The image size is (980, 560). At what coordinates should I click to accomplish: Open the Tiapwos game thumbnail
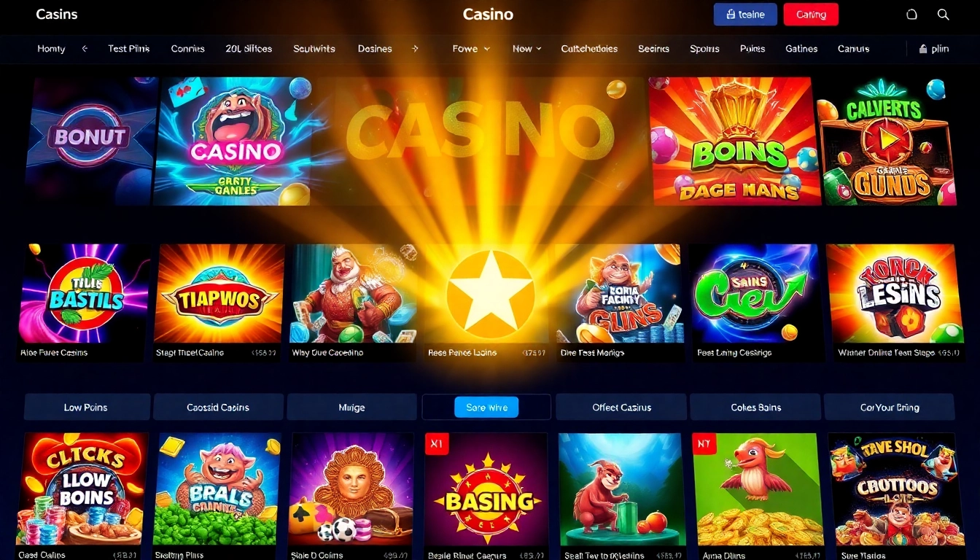(219, 293)
